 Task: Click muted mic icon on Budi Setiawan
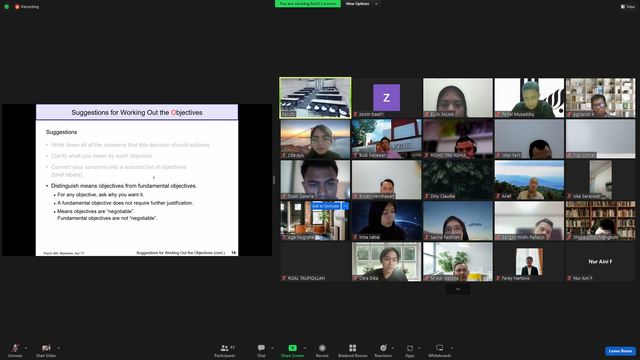coord(356,156)
